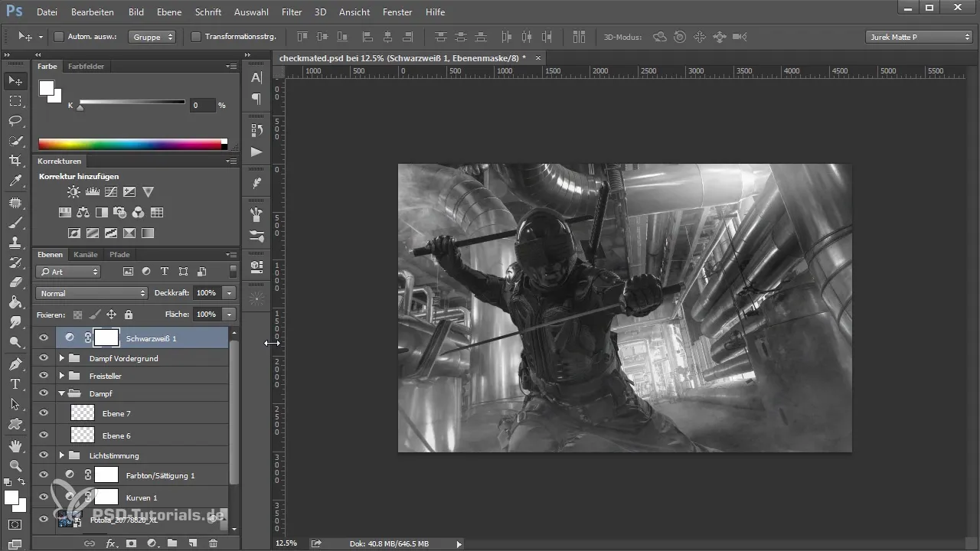
Task: Add a Curves adjustment from Korrekturen
Action: pos(111,192)
